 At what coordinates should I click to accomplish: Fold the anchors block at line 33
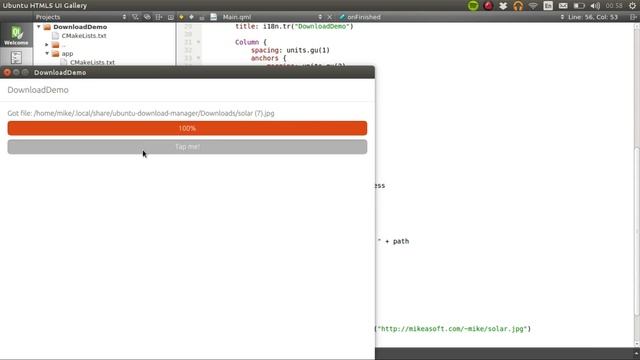[x=198, y=58]
